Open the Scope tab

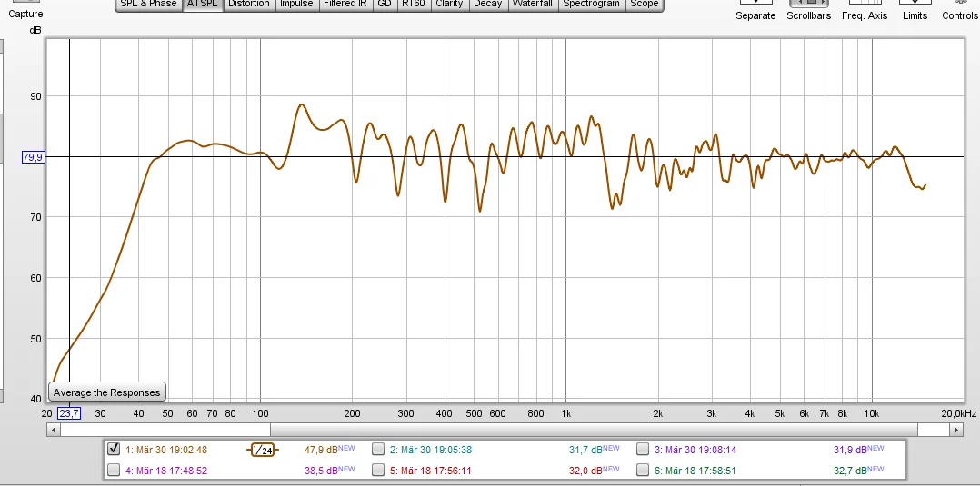(645, 5)
